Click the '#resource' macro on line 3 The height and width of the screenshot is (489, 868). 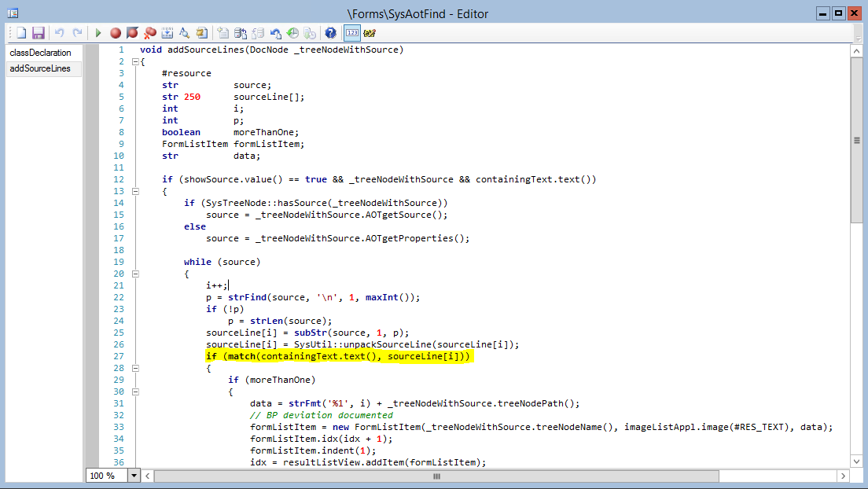[186, 73]
